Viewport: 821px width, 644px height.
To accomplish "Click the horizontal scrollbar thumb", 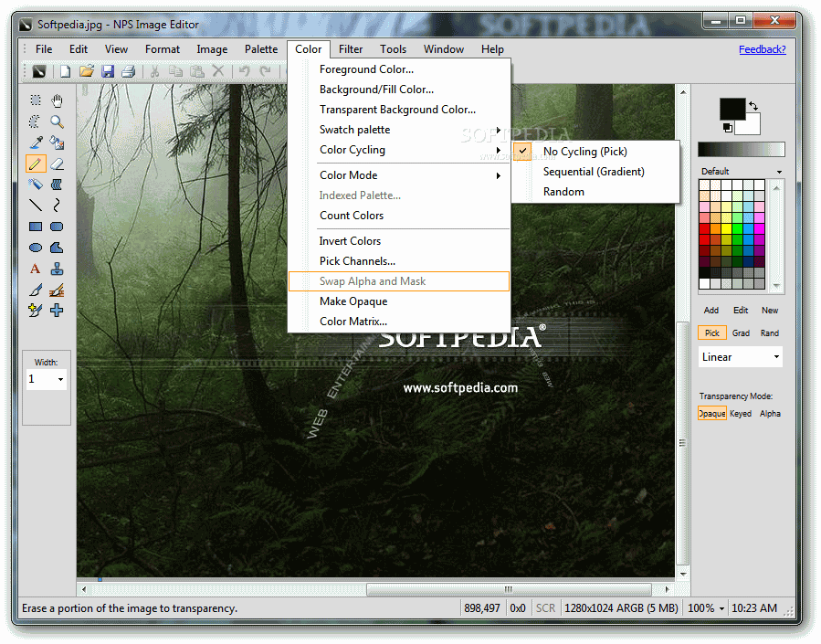I will click(509, 589).
